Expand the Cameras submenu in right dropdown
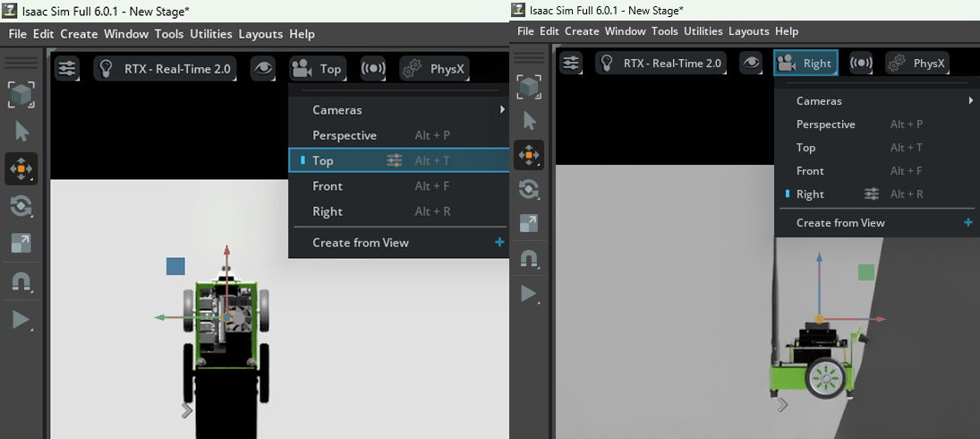Screen dimensions: 980x439 (876, 100)
